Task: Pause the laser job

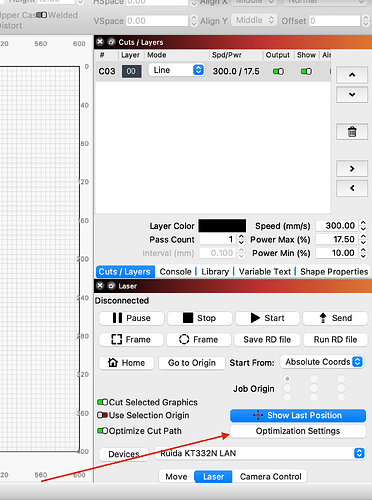Action: pyautogui.click(x=131, y=318)
